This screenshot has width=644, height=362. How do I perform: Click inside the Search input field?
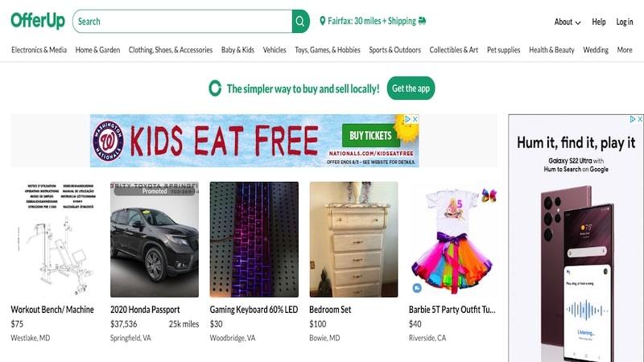point(183,22)
